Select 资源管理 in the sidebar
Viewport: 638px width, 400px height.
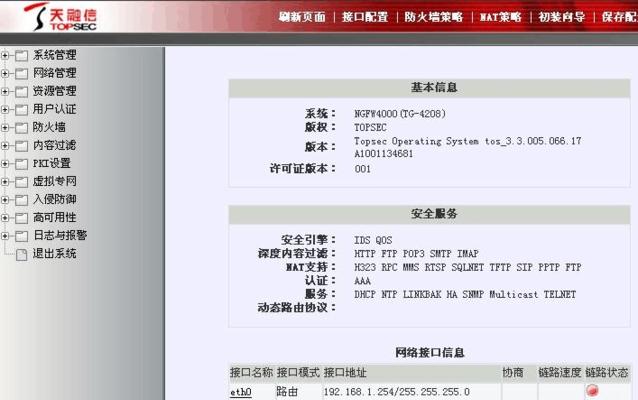pyautogui.click(x=55, y=91)
